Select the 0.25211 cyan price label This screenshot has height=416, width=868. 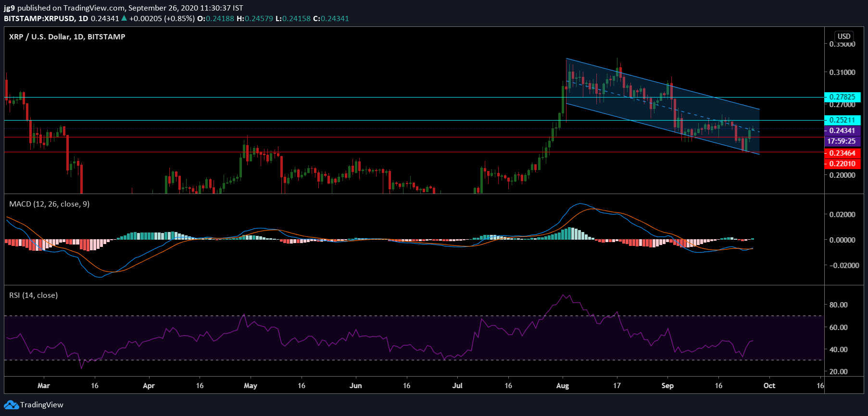pos(842,120)
